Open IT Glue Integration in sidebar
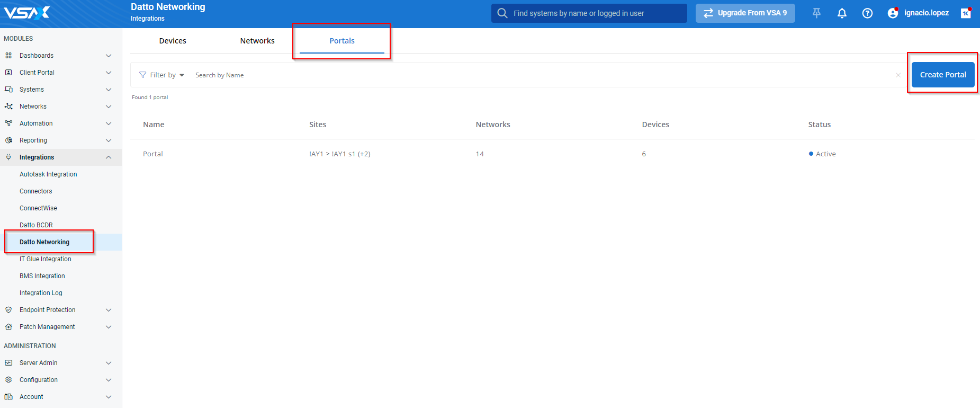Image resolution: width=980 pixels, height=408 pixels. [46, 259]
